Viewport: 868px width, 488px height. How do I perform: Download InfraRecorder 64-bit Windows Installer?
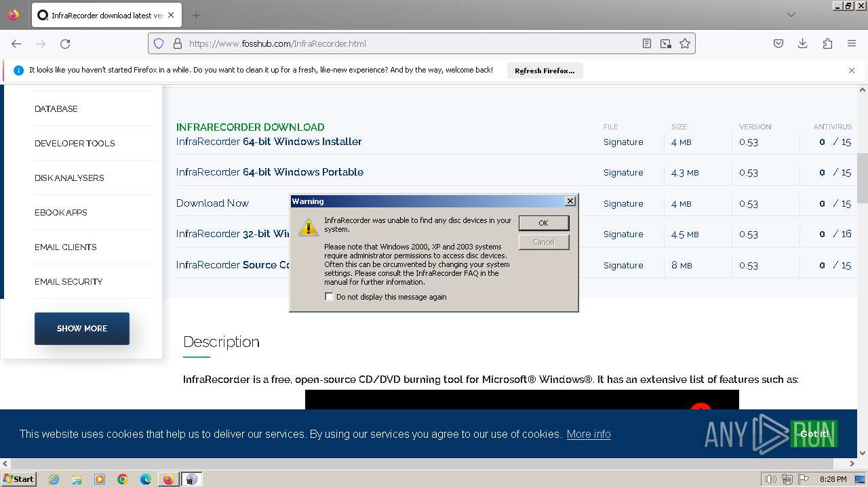(x=269, y=142)
